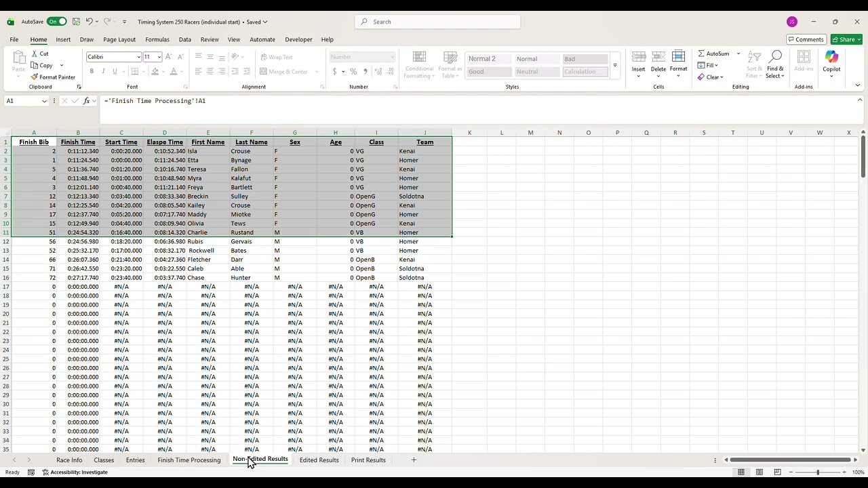Expand the Name Box dropdown
Viewport: 868px width, 488px height.
[44, 101]
